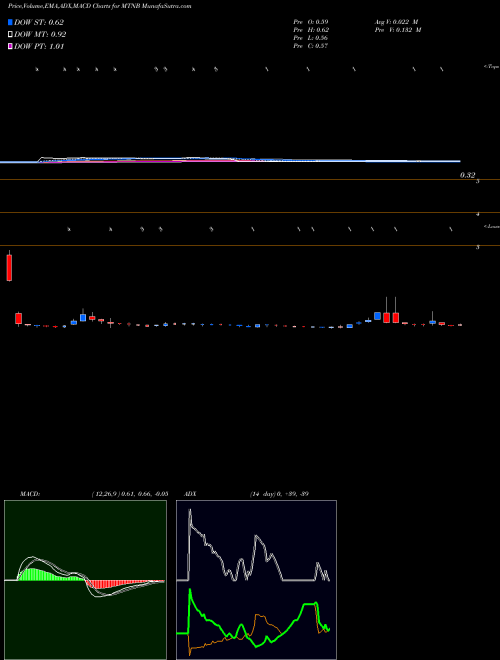Click the '<Lows' marker label
500x660 pixels.
coord(492,226)
